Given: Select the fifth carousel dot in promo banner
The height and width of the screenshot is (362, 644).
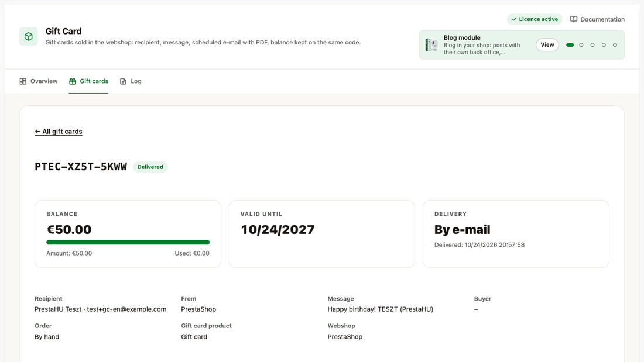Looking at the screenshot, I should (x=615, y=44).
